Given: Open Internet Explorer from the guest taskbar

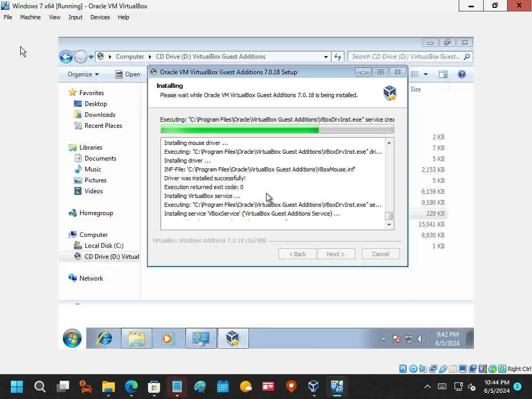Looking at the screenshot, I should [x=104, y=338].
